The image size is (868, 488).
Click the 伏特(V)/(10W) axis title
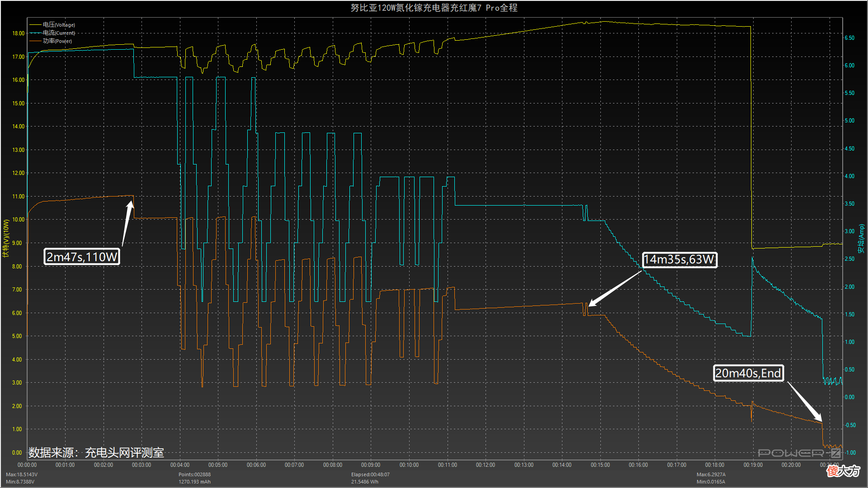(x=5, y=238)
